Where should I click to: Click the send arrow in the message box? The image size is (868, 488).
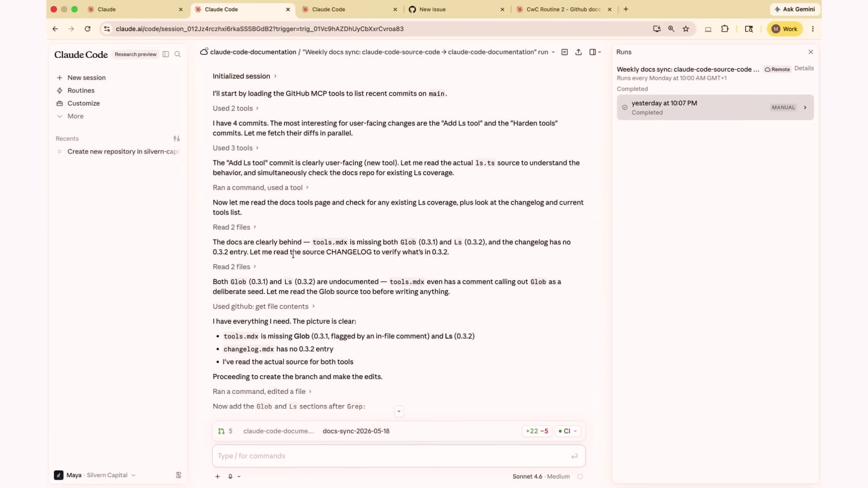coord(575,456)
